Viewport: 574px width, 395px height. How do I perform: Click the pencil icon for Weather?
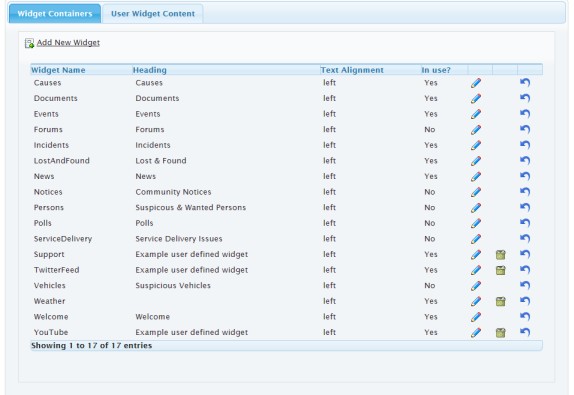[x=476, y=302]
